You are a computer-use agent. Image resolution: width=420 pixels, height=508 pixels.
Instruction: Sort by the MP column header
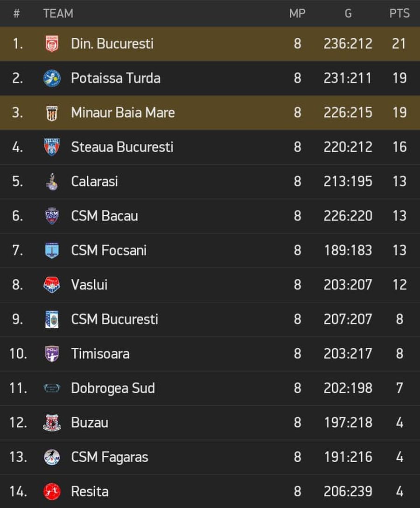point(297,13)
